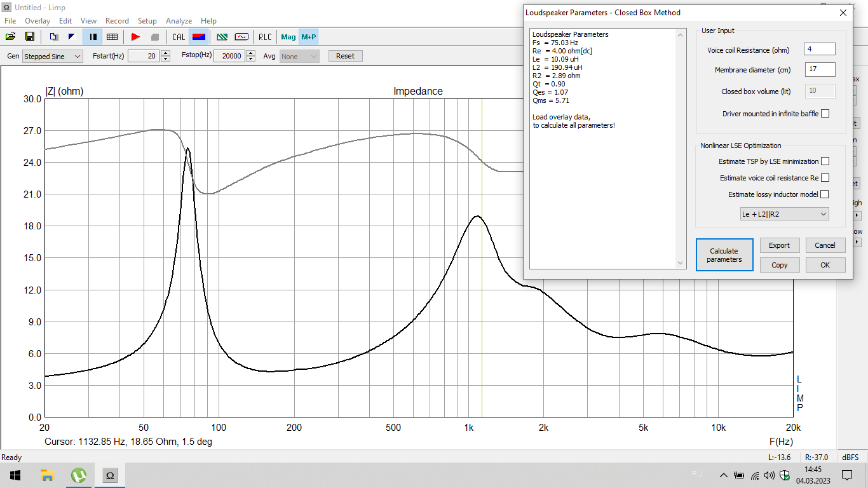Click the Fstart(Hz) value field
This screenshot has width=868, height=488.
point(143,56)
